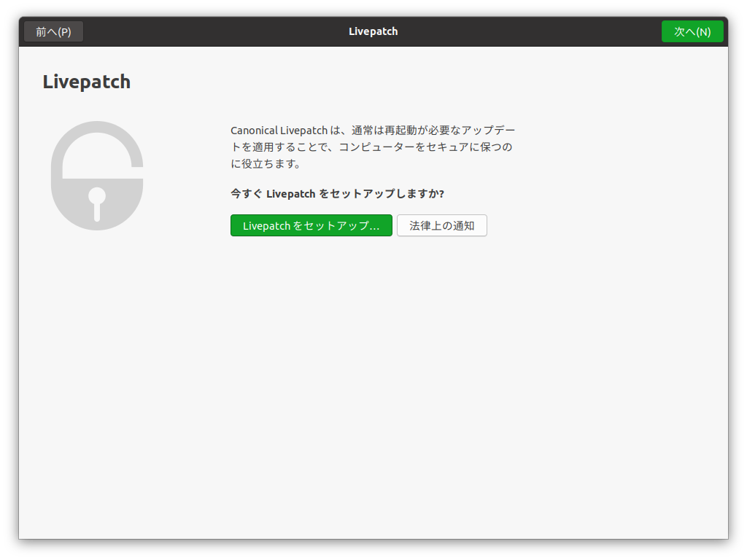The width and height of the screenshot is (747, 560).
Task: Click the 今すぐ Livepatch をセットアップしますか? text
Action: [337, 194]
